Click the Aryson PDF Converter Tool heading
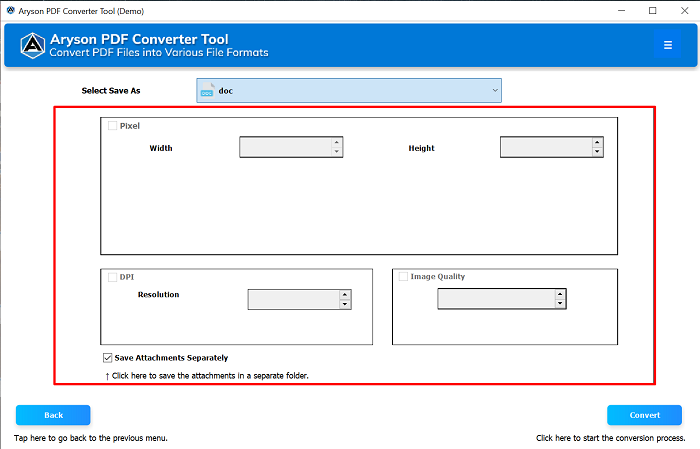 (x=139, y=39)
